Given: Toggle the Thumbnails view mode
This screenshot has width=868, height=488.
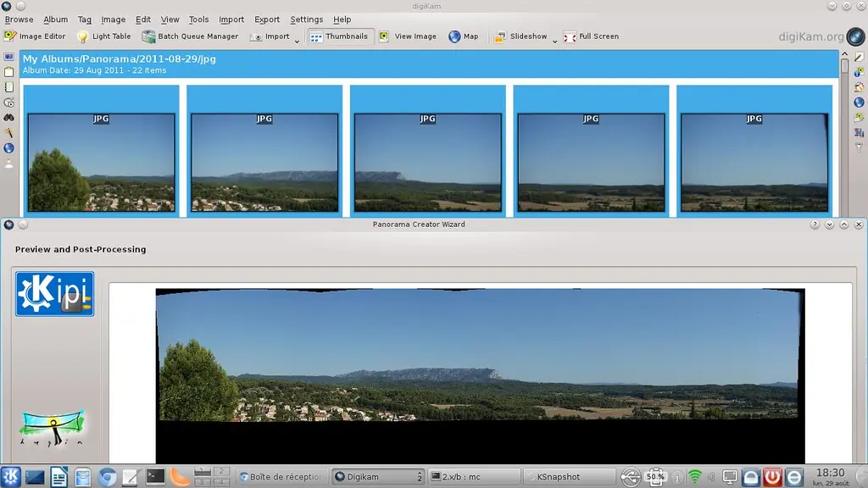Looking at the screenshot, I should tap(339, 36).
